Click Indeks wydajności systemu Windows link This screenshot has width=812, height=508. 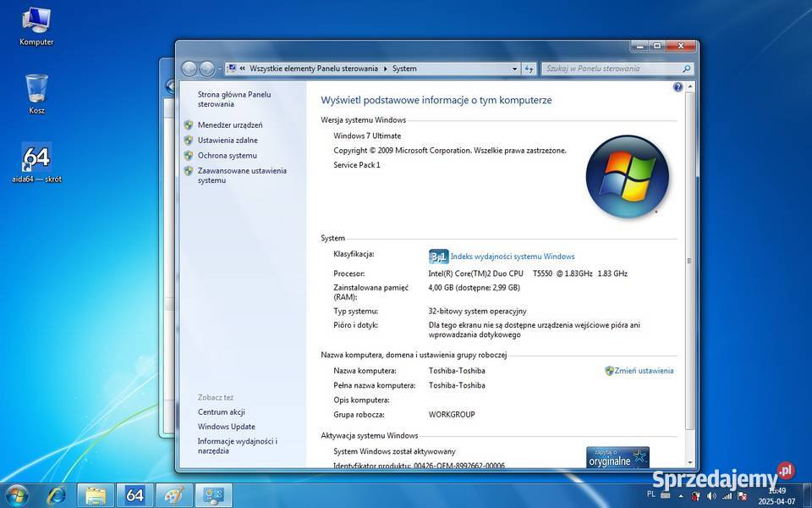[x=512, y=257]
